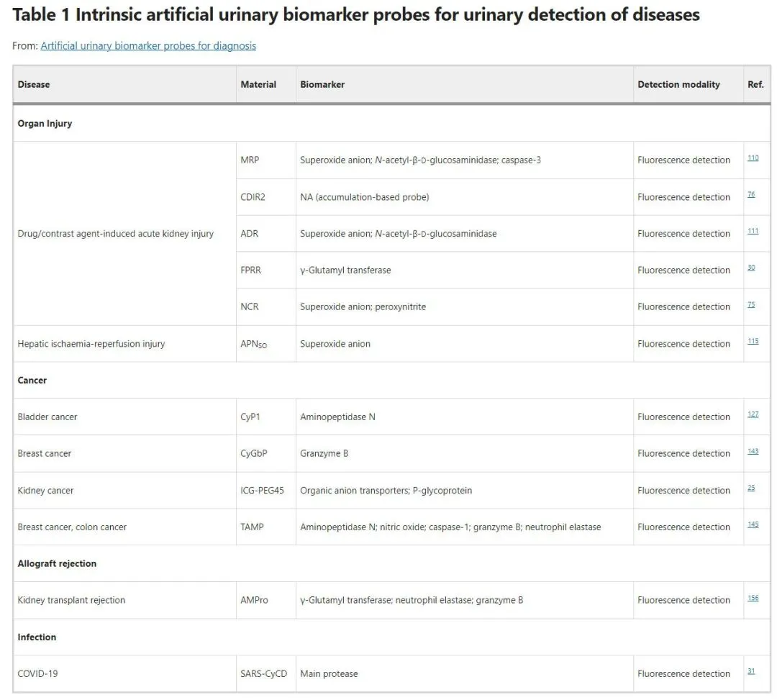
Task: Open reference 110 for MRP probe
Action: click(x=753, y=158)
